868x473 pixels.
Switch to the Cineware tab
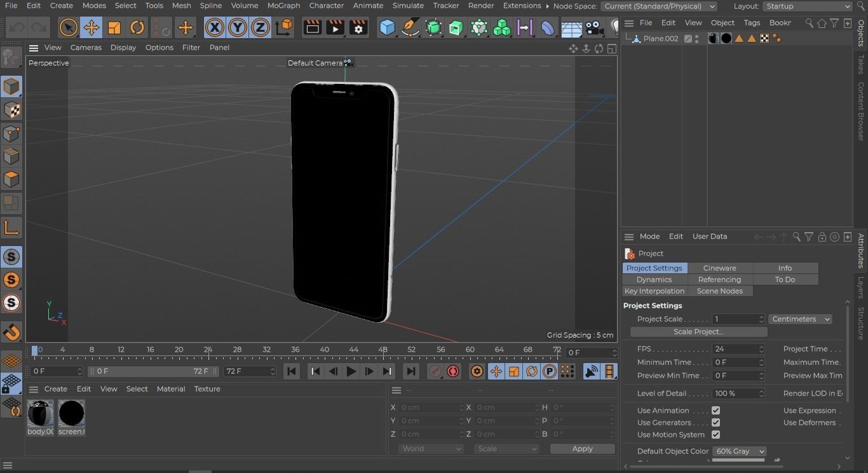[719, 268]
